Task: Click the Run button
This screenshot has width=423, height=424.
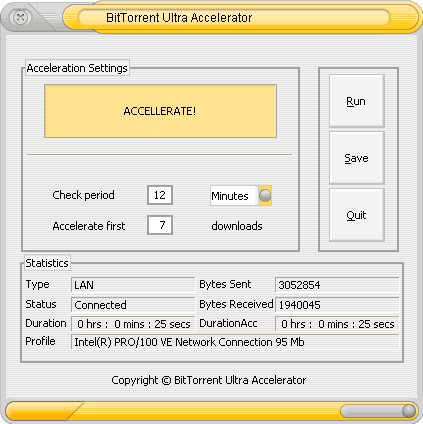Action: [x=357, y=101]
